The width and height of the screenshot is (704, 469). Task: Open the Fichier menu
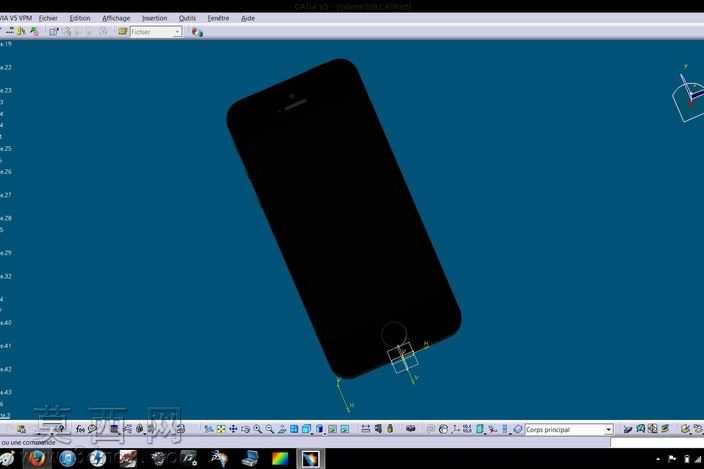(48, 18)
